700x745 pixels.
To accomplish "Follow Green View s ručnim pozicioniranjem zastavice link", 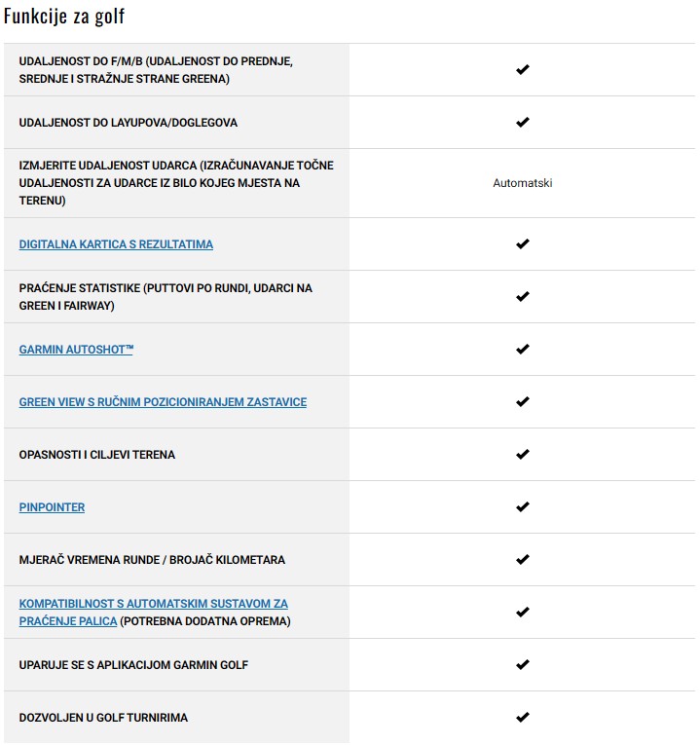I will point(163,402).
